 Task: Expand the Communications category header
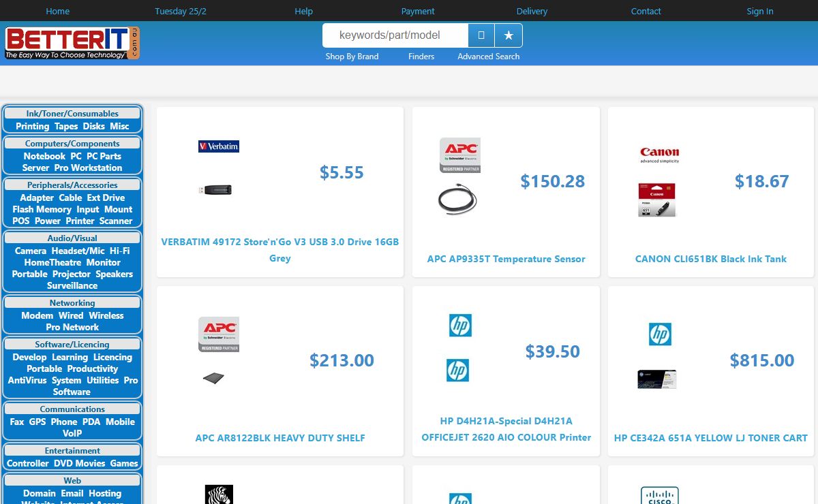(x=72, y=409)
